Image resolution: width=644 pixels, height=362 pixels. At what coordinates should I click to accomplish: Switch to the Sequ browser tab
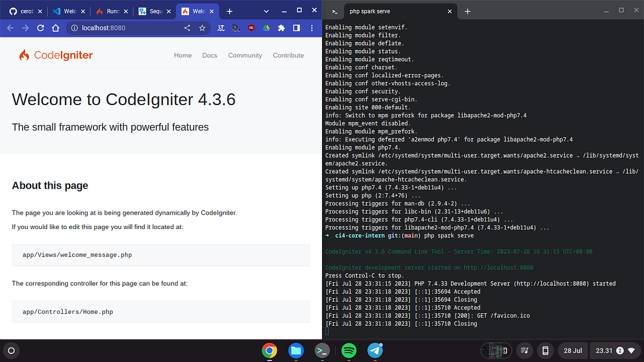click(152, 10)
